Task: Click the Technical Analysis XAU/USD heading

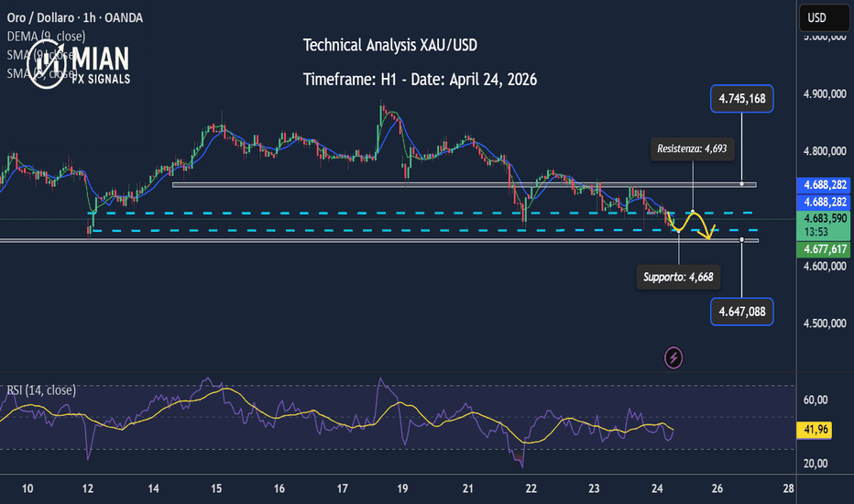Action: pyautogui.click(x=390, y=45)
